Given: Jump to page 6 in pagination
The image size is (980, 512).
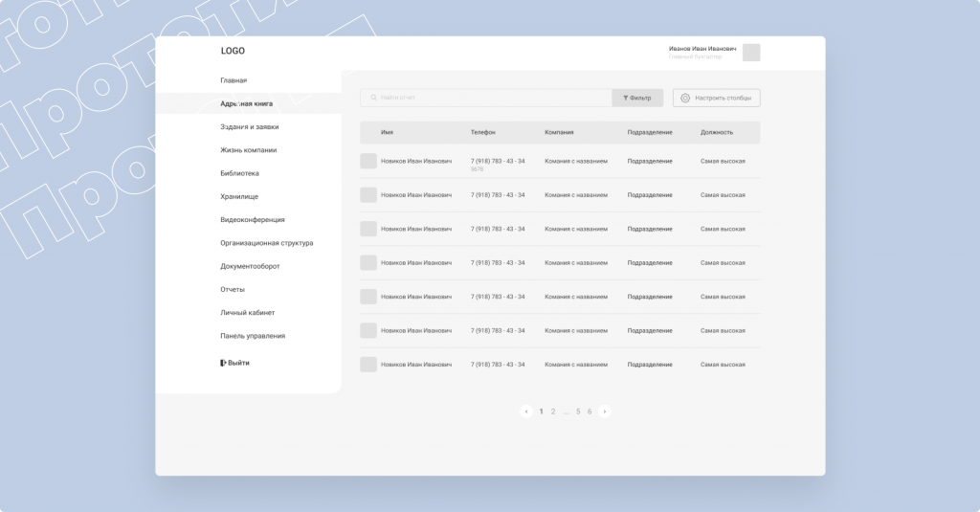Looking at the screenshot, I should pos(590,412).
